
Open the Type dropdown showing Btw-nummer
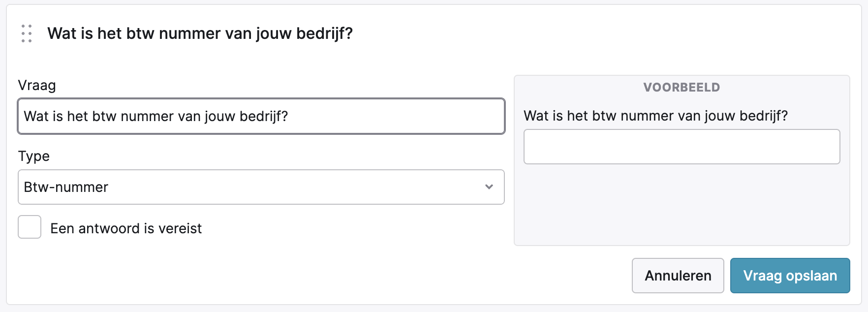(x=261, y=187)
